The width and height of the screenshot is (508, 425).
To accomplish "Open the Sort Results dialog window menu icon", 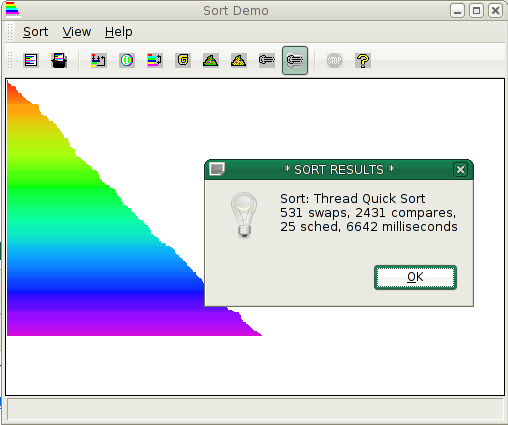I will pyautogui.click(x=217, y=169).
